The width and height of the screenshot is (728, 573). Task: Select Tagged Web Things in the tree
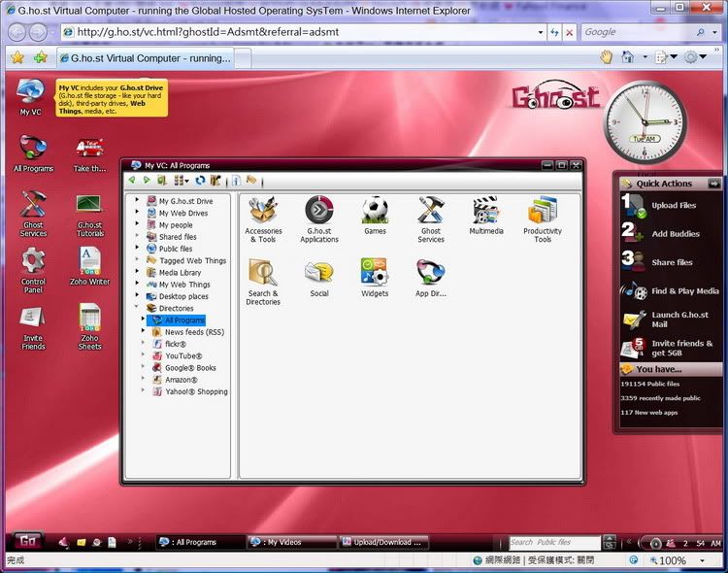192,260
